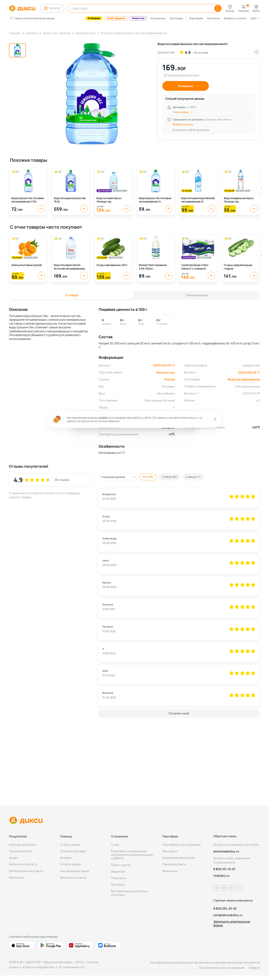Copy the Артикул 2000145479 with copy icon

pyautogui.click(x=174, y=365)
